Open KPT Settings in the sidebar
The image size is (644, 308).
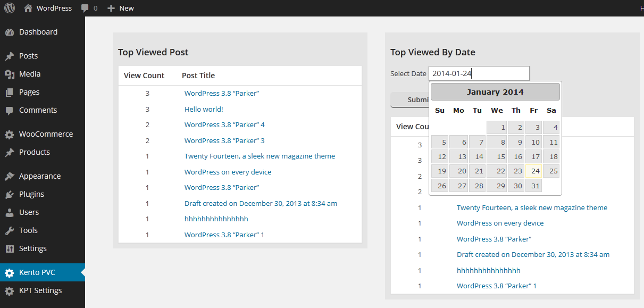tap(43, 290)
